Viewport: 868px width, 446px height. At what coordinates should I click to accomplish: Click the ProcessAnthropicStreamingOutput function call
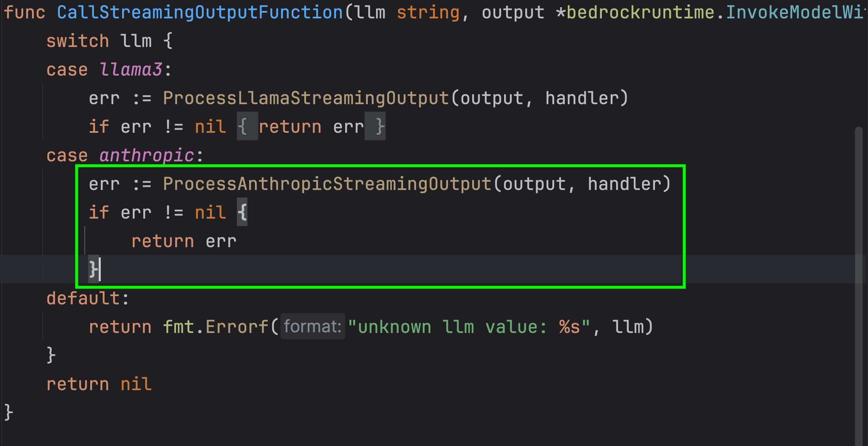tap(327, 184)
